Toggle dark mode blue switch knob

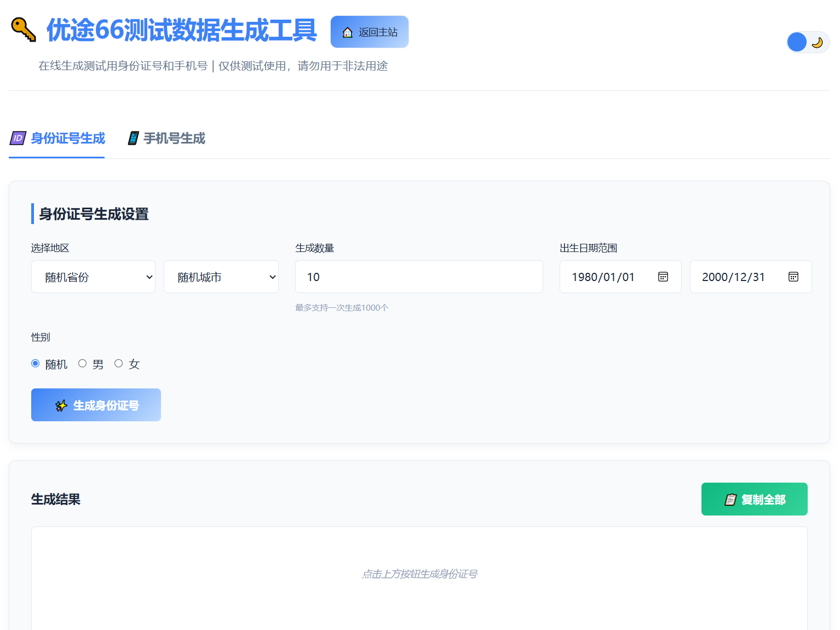(x=797, y=42)
